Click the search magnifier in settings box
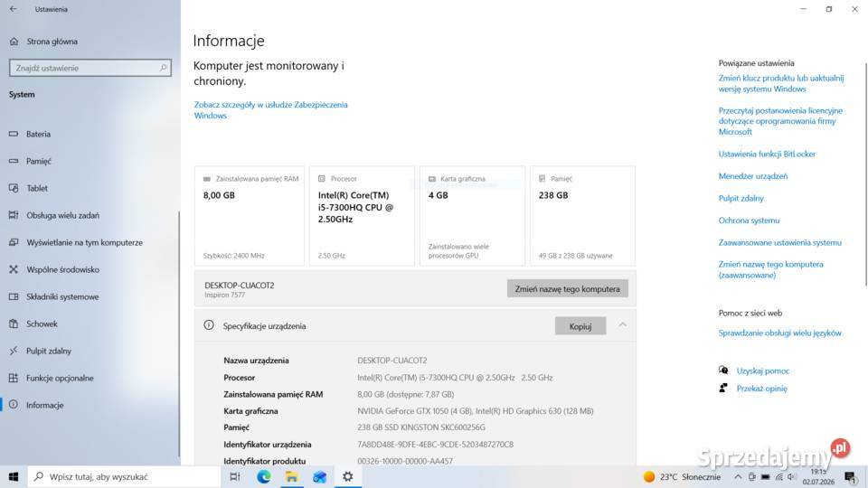Viewport: 868px width, 488px height. [164, 68]
